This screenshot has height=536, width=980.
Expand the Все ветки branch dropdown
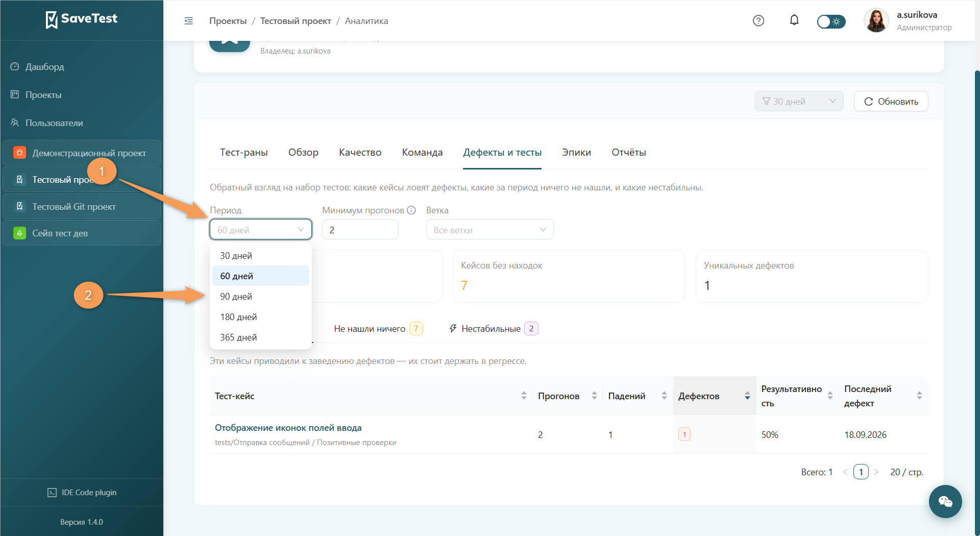[490, 230]
